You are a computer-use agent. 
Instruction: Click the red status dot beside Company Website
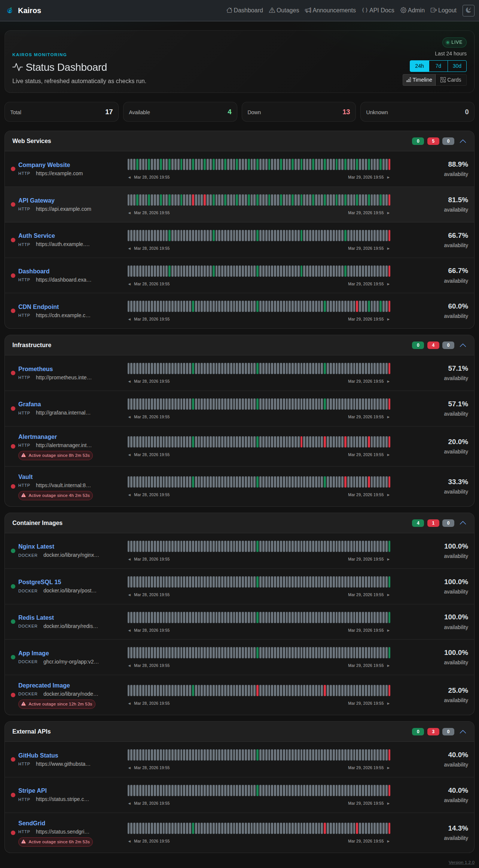pos(13,169)
